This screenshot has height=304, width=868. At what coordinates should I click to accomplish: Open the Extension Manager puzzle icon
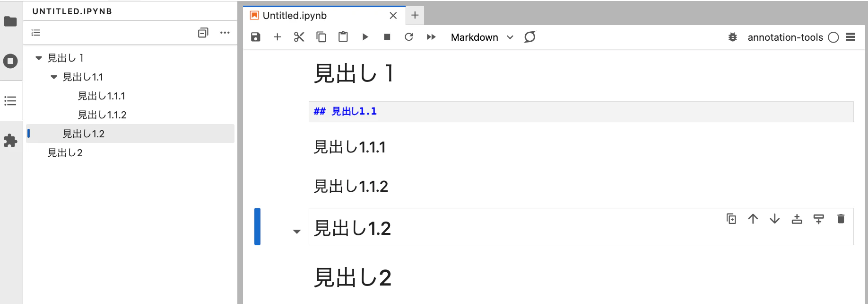(x=10, y=141)
